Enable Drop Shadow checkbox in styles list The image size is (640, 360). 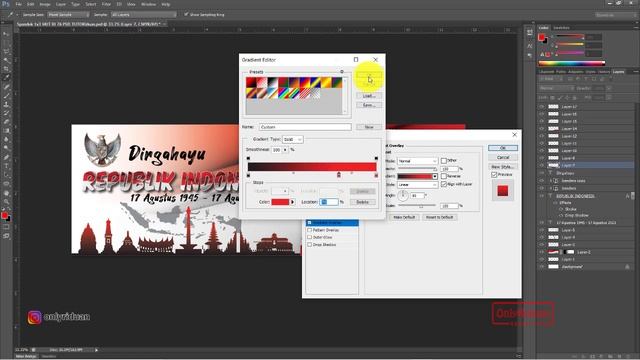tap(309, 244)
